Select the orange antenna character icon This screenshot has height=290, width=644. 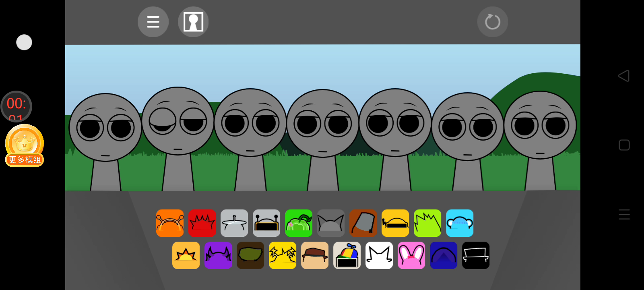(x=170, y=223)
